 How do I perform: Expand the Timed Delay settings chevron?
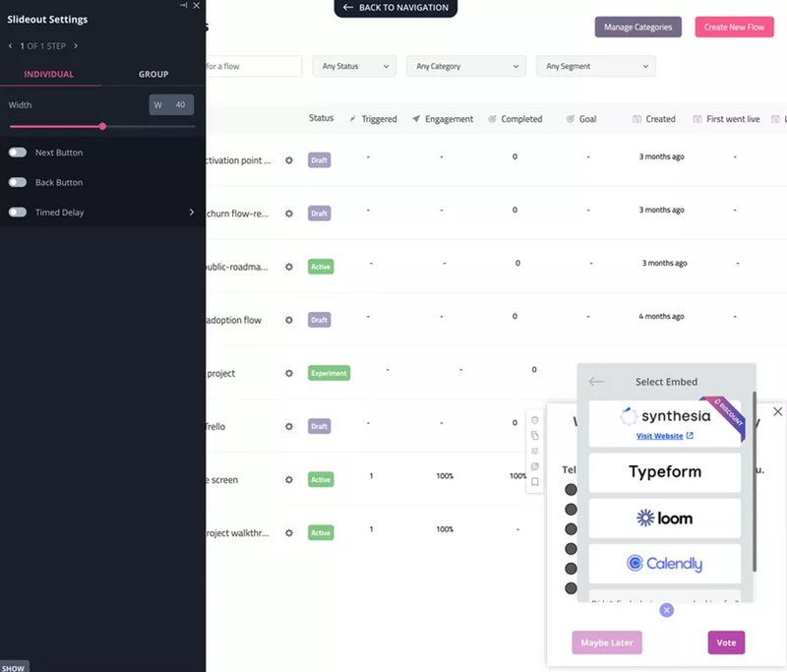[194, 212]
